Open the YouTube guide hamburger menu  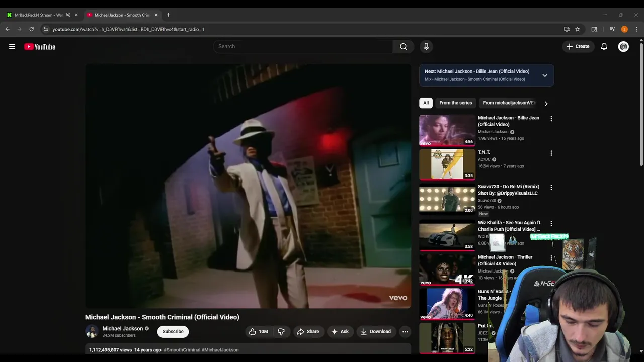[x=12, y=47]
